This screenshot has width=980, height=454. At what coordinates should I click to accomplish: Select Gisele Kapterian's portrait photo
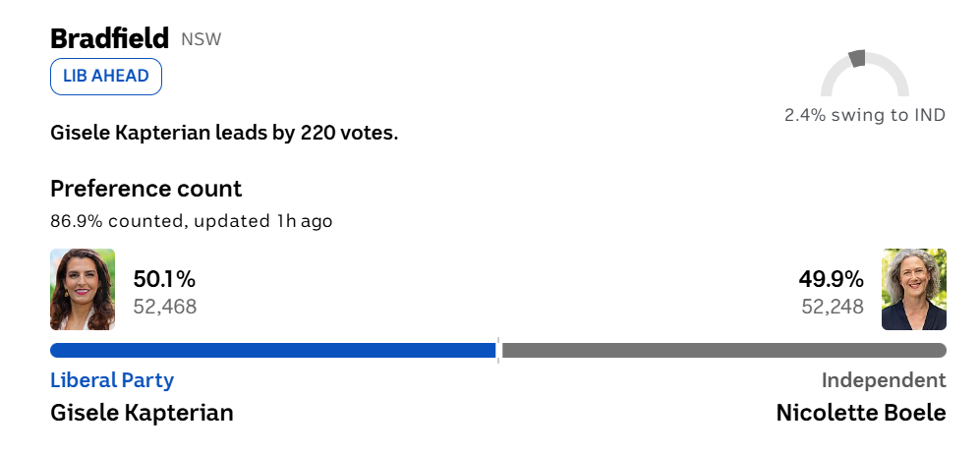tap(83, 289)
